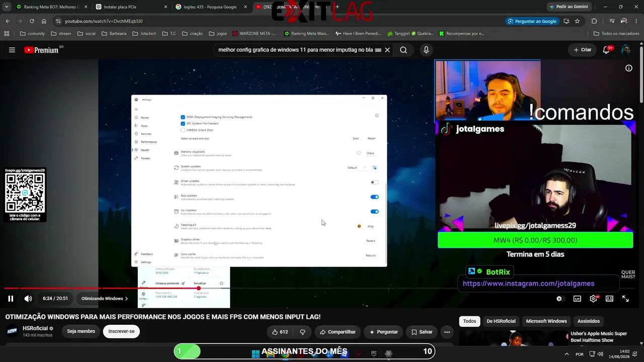Click the YouTube search magnifier button
This screenshot has width=644, height=362.
point(404,50)
